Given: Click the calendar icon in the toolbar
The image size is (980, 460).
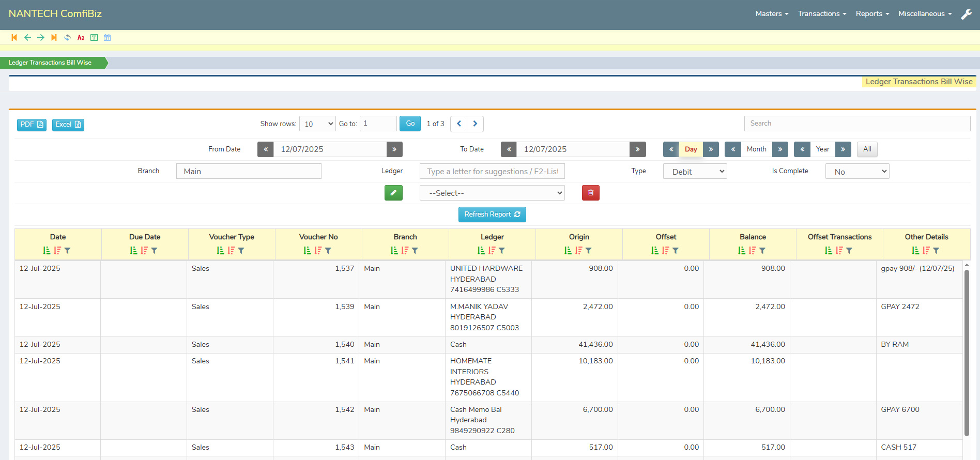Looking at the screenshot, I should coord(107,38).
